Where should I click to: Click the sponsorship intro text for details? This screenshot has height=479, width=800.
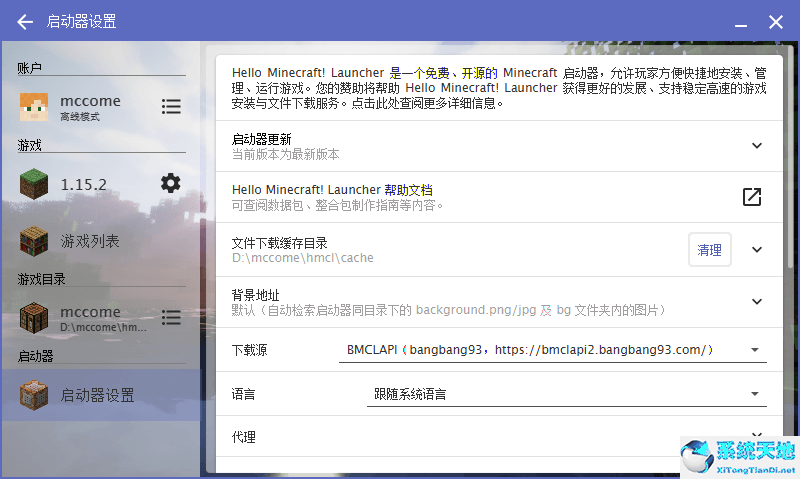pos(499,88)
